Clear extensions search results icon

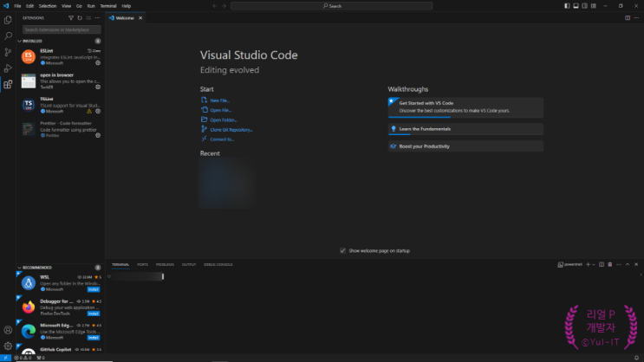(x=88, y=18)
